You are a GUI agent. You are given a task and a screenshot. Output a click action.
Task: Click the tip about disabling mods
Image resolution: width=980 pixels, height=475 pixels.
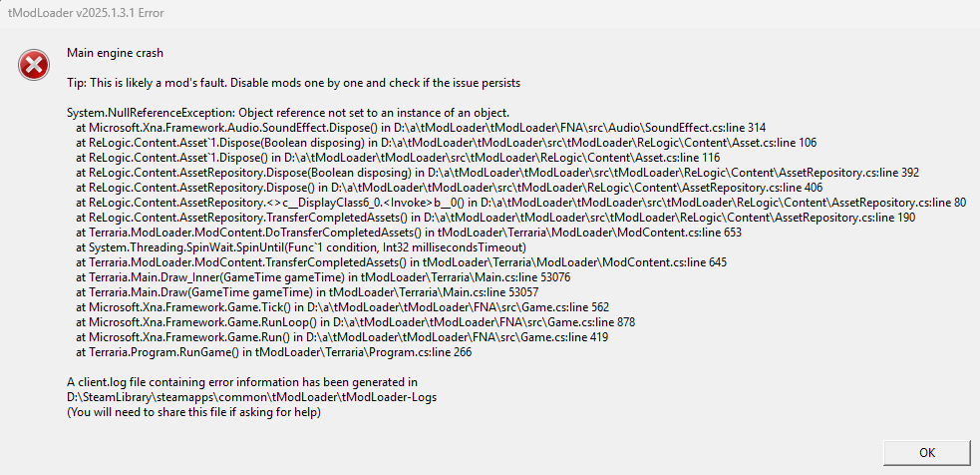[x=294, y=83]
